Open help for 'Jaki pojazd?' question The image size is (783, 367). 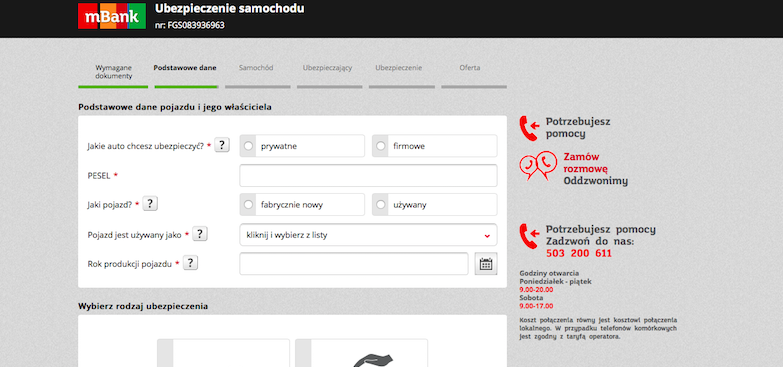coord(150,204)
